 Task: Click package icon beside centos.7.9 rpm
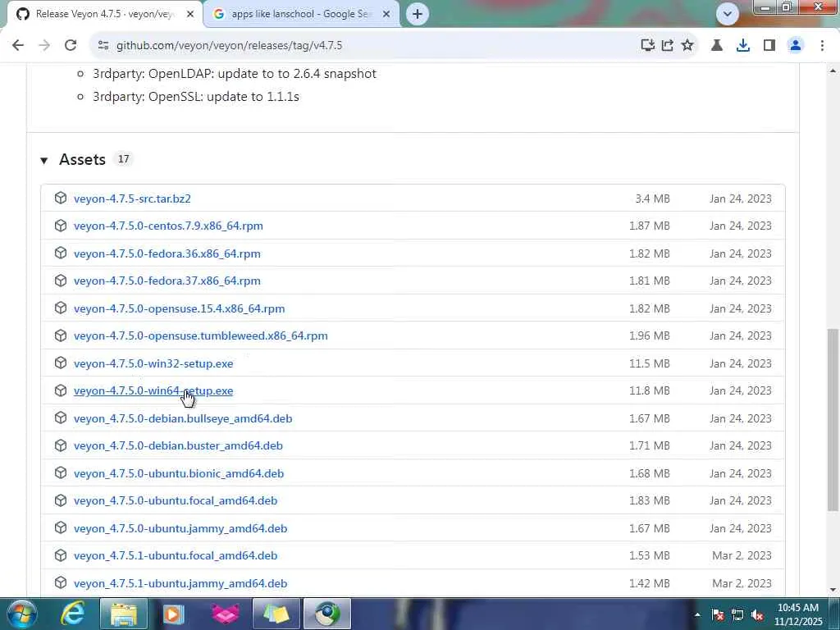point(61,226)
